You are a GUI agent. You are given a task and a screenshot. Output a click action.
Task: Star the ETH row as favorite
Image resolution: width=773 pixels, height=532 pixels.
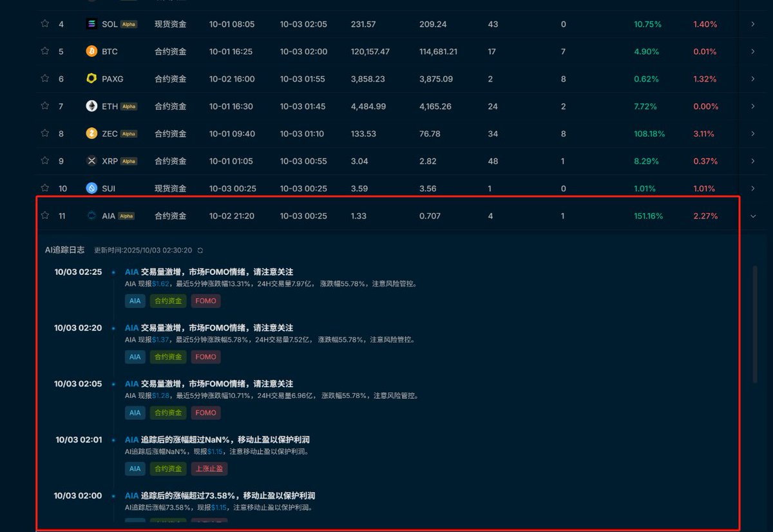coord(44,106)
